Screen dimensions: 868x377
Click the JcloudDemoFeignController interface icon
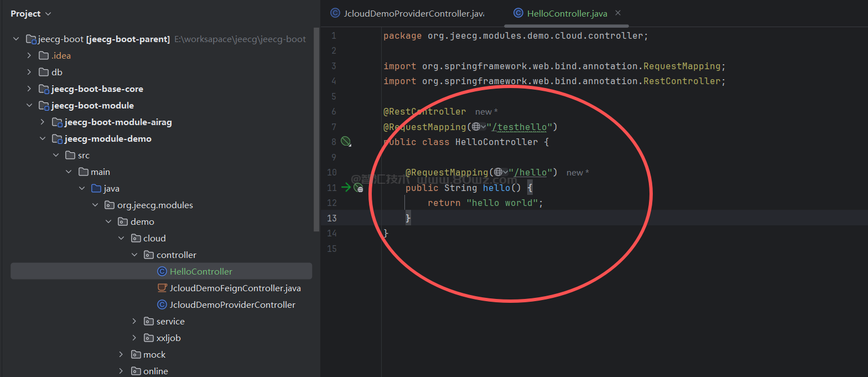[162, 288]
